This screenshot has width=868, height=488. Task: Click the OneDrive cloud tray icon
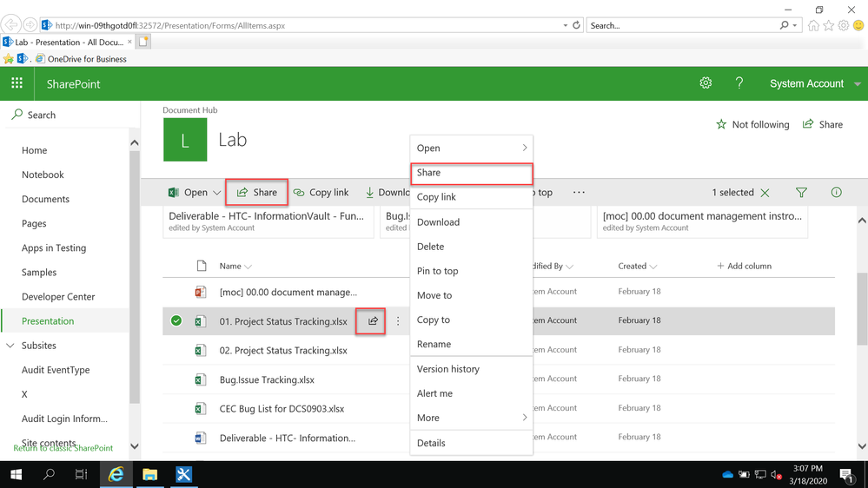tap(727, 475)
